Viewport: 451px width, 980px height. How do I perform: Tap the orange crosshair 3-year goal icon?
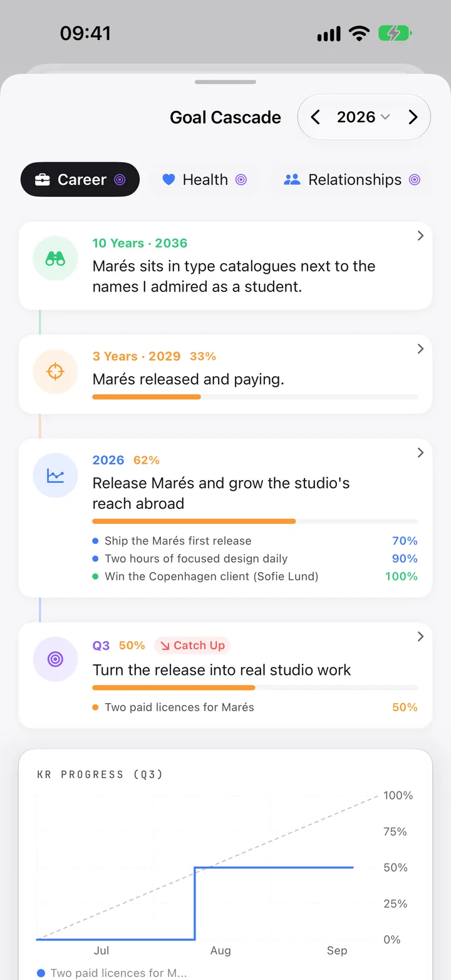click(55, 372)
